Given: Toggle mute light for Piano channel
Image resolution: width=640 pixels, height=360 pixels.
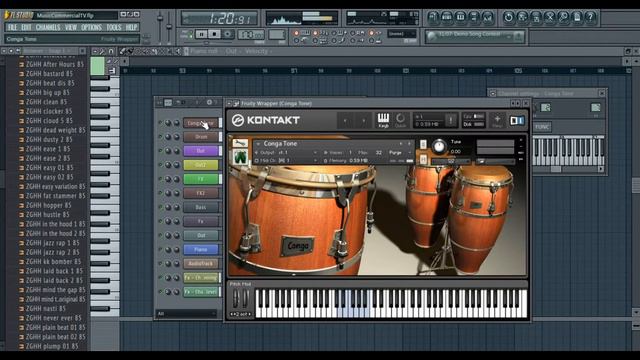Looking at the screenshot, I should coord(160,249).
